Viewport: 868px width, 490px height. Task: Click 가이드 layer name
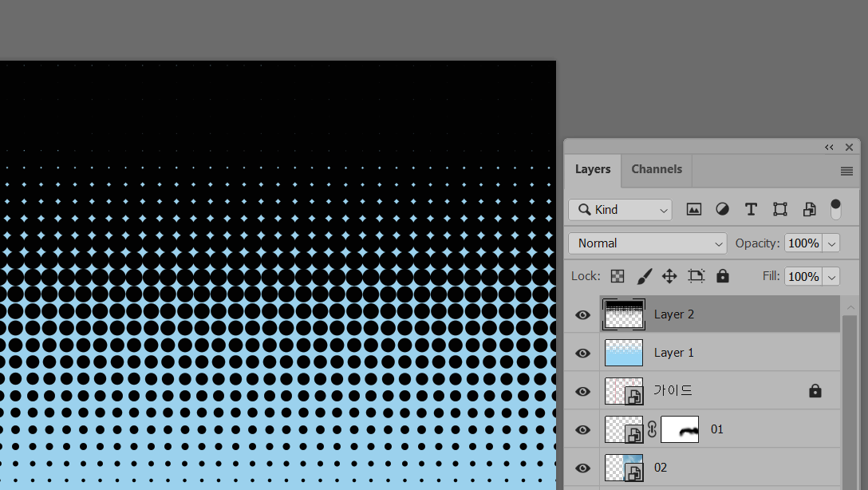point(673,390)
